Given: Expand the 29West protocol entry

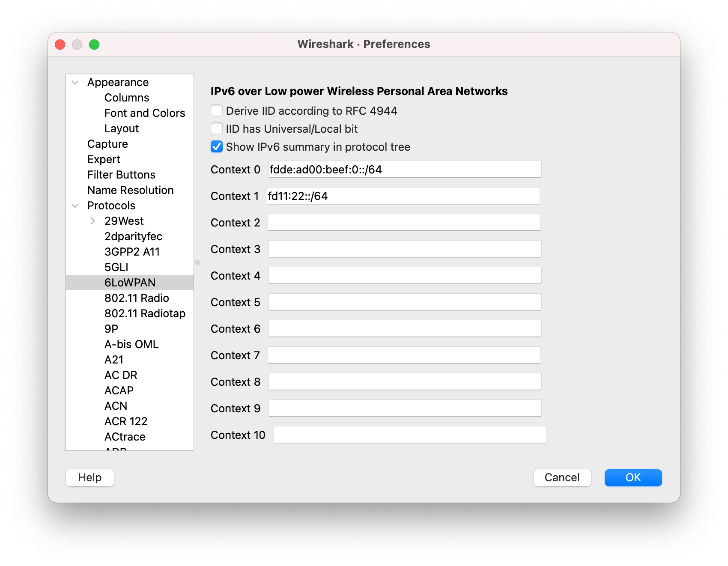Looking at the screenshot, I should tap(92, 221).
